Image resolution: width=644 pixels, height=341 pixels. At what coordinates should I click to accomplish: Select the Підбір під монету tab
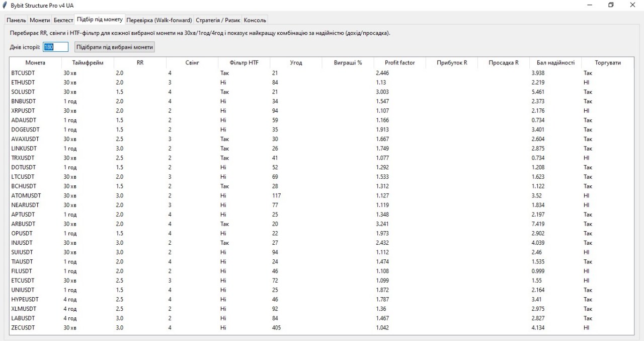[100, 20]
